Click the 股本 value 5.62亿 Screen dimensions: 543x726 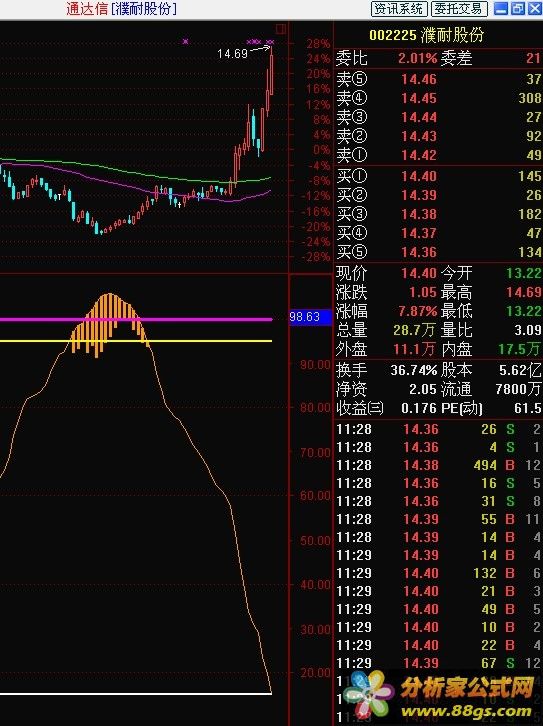click(520, 370)
